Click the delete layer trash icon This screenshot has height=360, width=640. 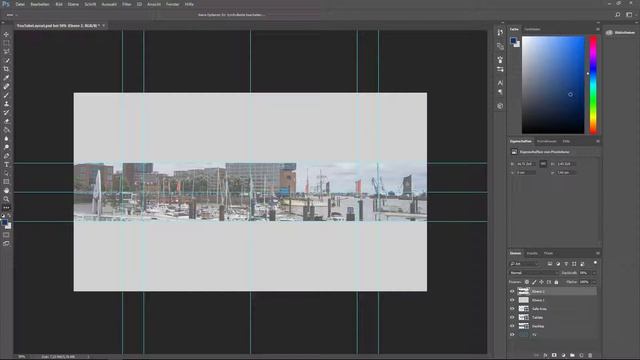(590, 356)
